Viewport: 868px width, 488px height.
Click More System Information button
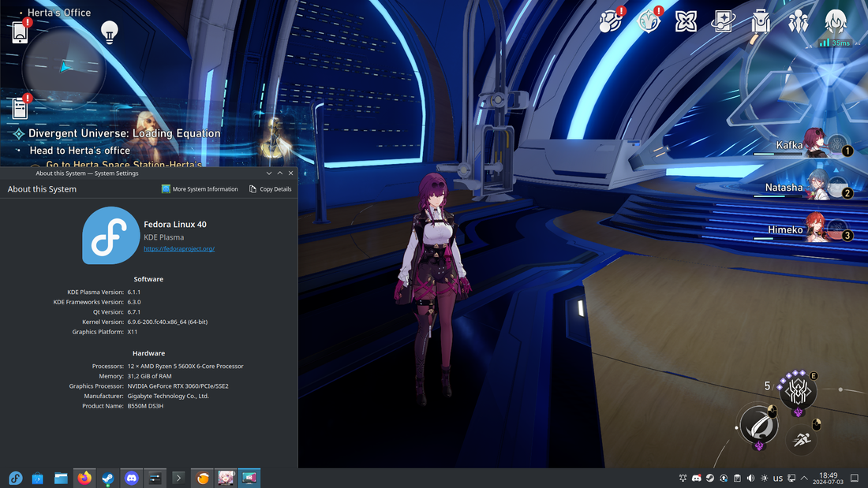pos(200,189)
